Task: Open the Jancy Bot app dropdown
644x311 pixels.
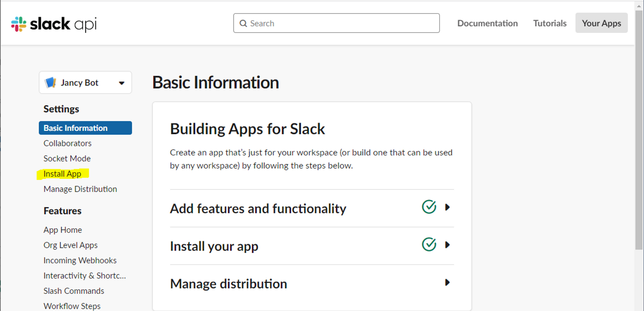Action: (85, 83)
